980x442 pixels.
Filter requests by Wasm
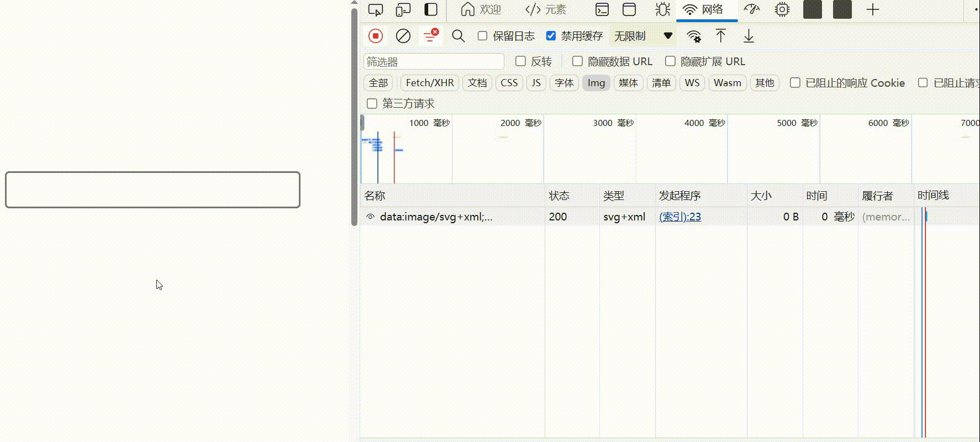click(728, 83)
